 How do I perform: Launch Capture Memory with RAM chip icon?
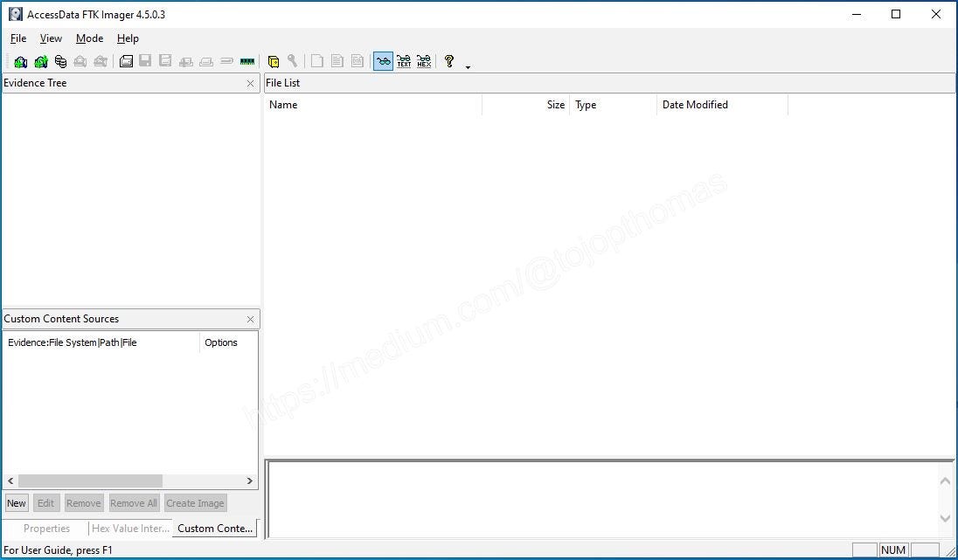tap(246, 61)
